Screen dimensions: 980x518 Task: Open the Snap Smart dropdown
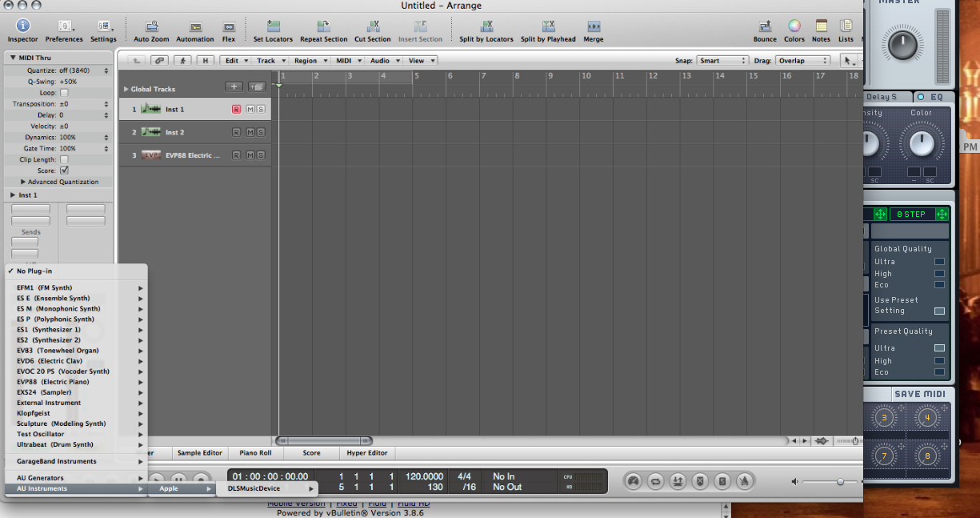(x=722, y=60)
